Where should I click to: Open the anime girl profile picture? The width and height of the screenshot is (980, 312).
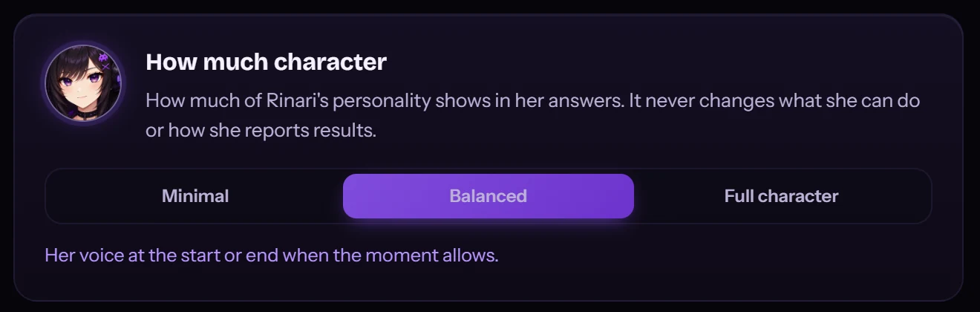[82, 82]
